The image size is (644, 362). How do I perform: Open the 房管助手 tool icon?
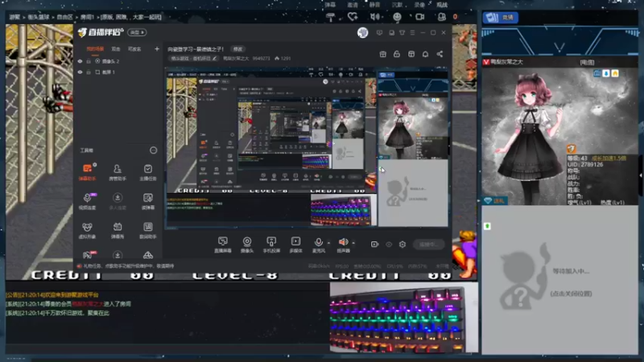118,171
